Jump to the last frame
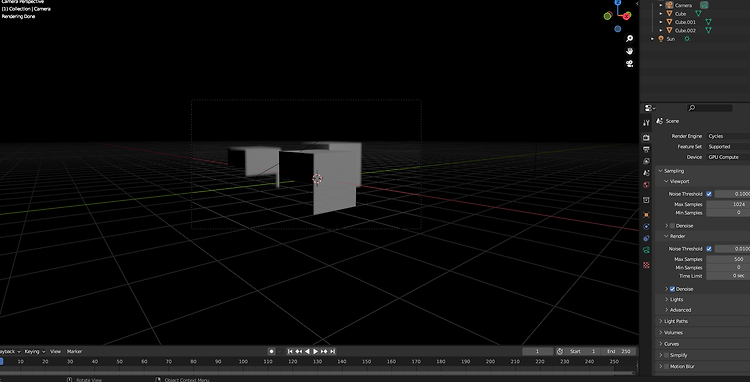The width and height of the screenshot is (750, 382). pos(333,351)
